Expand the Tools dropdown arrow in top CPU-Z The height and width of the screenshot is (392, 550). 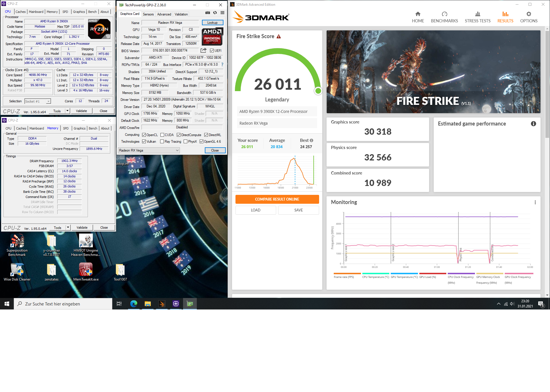point(68,111)
